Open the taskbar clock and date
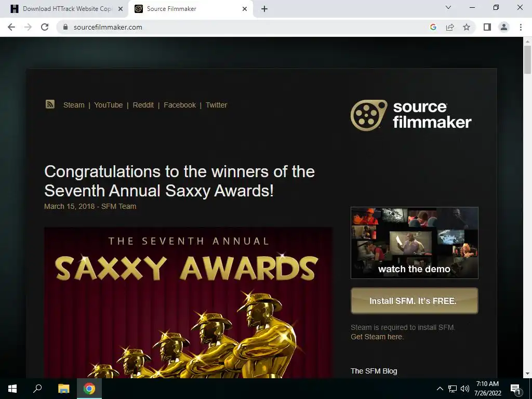Image resolution: width=532 pixels, height=399 pixels. click(x=487, y=389)
